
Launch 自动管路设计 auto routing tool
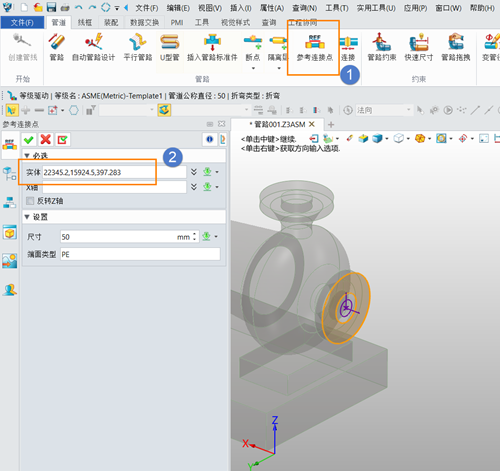94,47
